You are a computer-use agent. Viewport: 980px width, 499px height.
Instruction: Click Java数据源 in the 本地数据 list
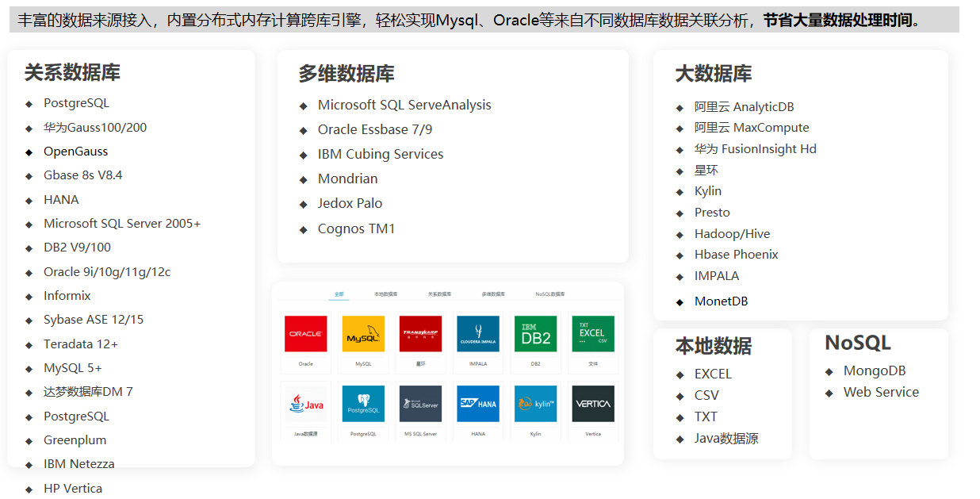[x=726, y=439]
